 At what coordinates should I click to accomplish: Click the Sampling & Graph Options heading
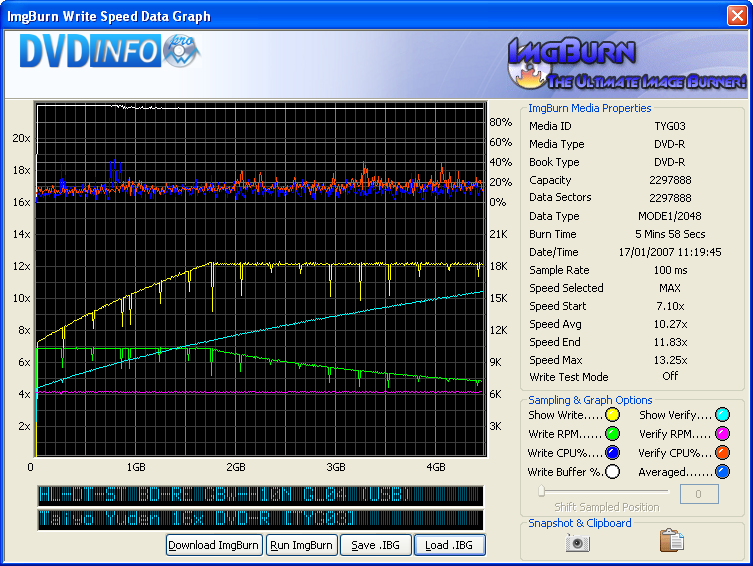tap(590, 400)
